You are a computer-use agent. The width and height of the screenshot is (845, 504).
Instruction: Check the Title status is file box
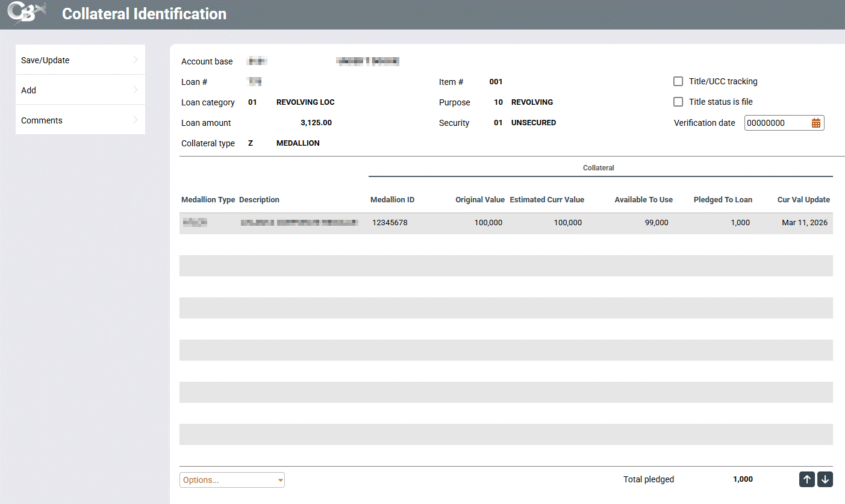pyautogui.click(x=678, y=102)
